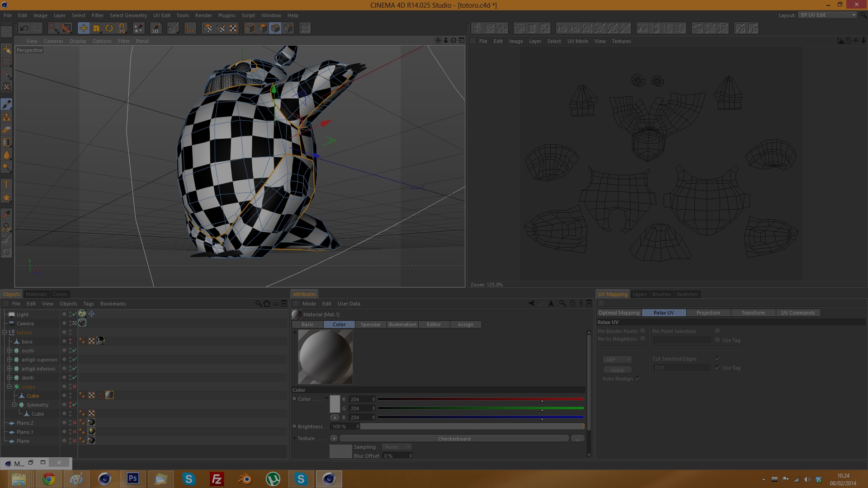868x488 pixels.
Task: Select the Rotate tool icon
Action: [x=109, y=28]
